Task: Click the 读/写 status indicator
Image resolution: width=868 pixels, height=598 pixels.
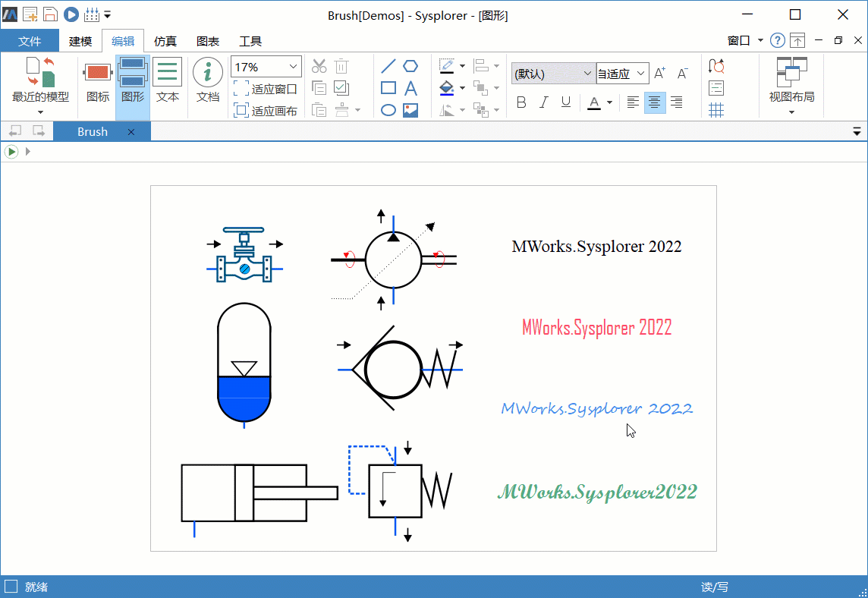Action: [x=714, y=587]
